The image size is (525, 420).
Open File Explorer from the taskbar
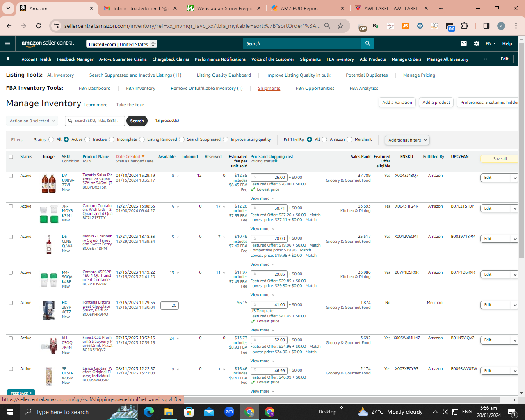(169, 412)
